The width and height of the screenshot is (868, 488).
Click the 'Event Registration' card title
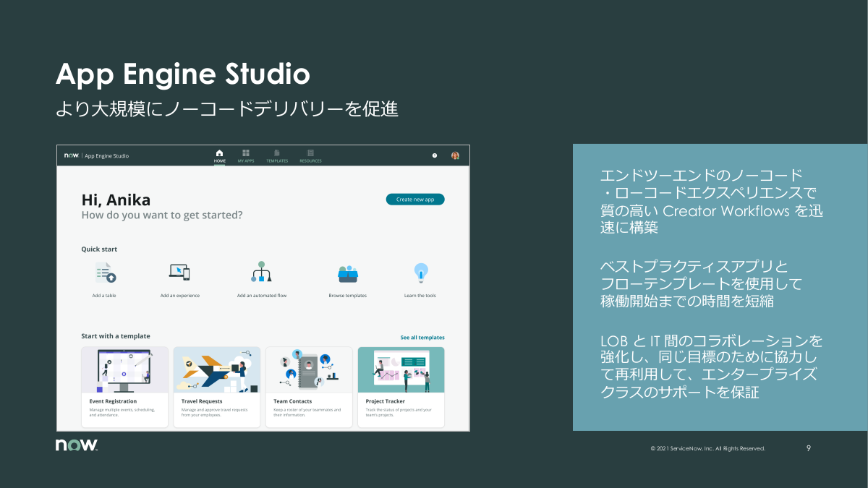pos(113,401)
